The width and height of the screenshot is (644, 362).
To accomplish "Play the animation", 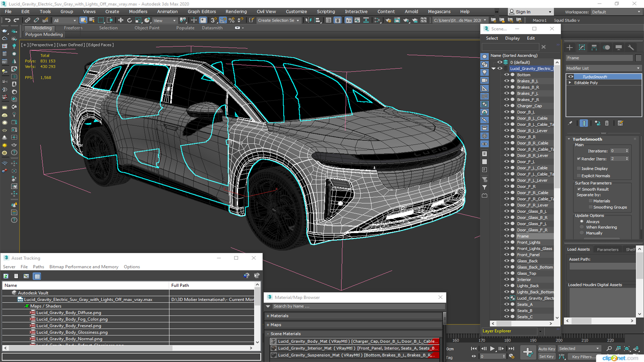I will (x=492, y=349).
